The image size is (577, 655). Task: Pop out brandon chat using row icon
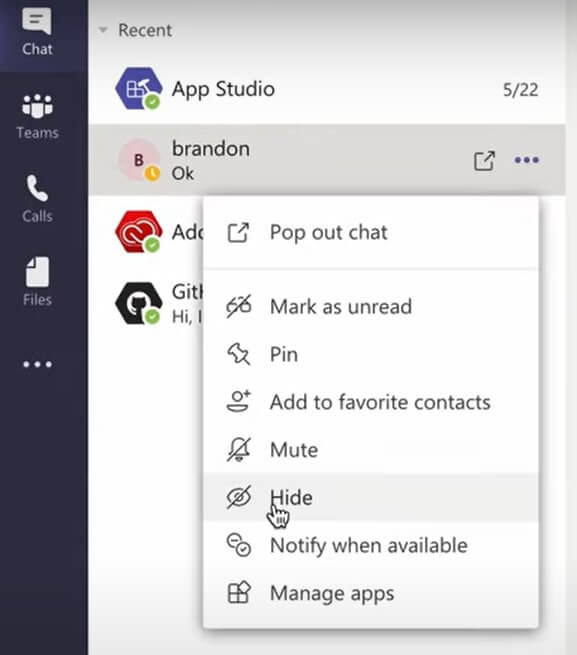[484, 160]
